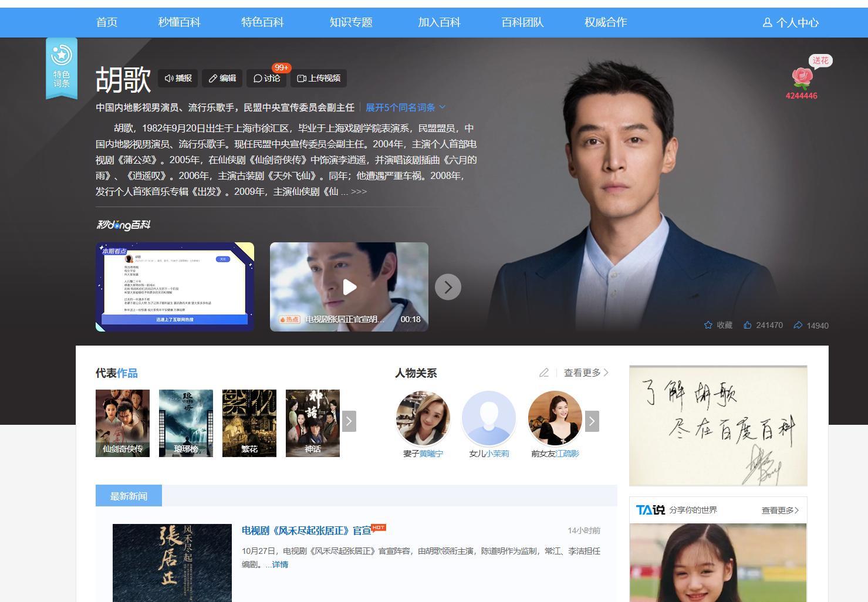Screen dimensions: 868x602
Task: Show next videos with the carousel arrow
Action: [448, 287]
